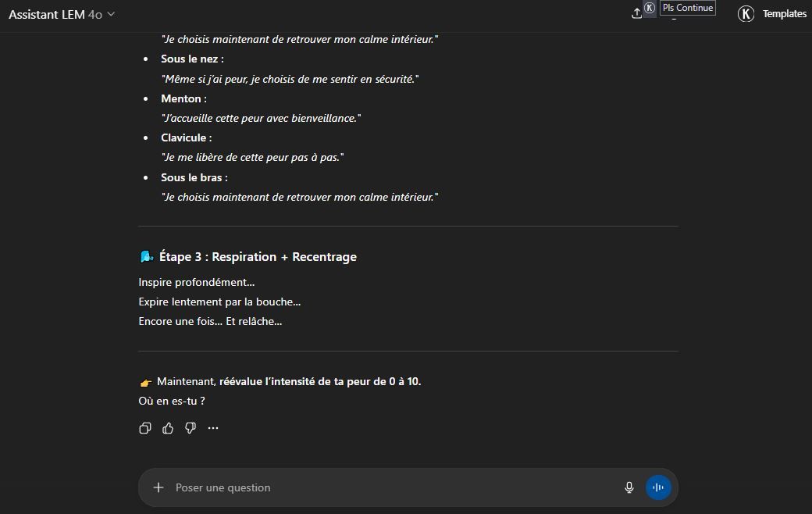Screen dimensions: 812x514
Task: Click the line Encore une fois… Et relâche…
Action: click(x=210, y=321)
